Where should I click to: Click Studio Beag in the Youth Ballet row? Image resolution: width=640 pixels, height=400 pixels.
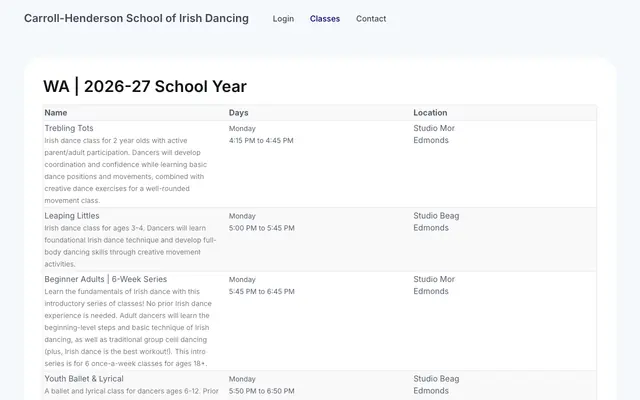tap(436, 379)
